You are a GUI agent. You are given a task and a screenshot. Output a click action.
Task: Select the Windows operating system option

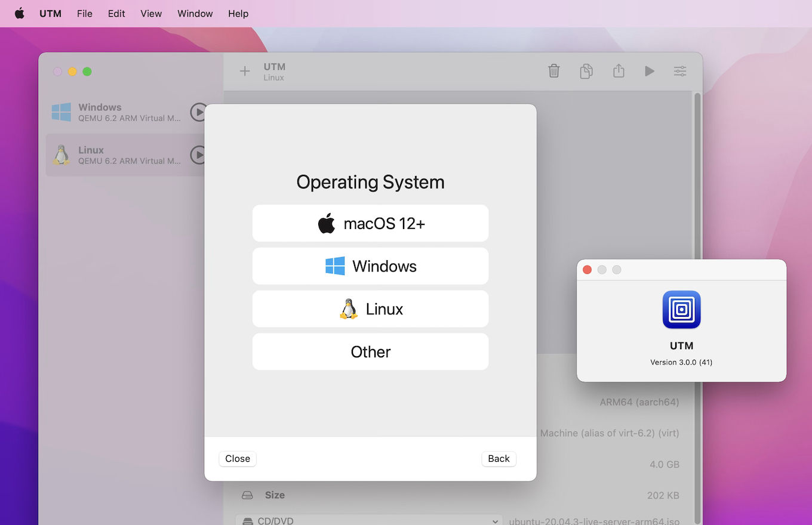[x=370, y=266]
